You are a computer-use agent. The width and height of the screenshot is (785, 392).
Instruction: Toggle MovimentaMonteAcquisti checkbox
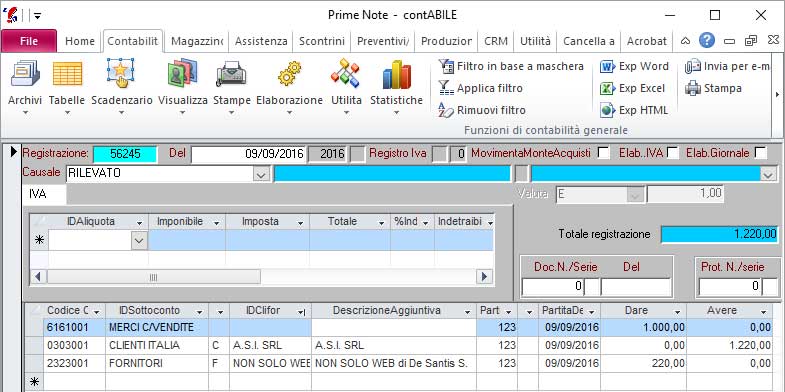pos(604,153)
